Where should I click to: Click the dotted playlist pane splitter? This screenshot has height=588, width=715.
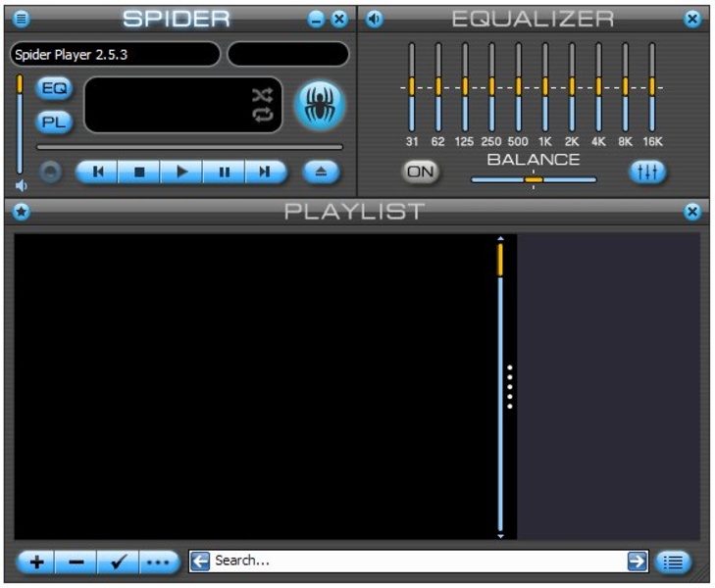point(510,387)
